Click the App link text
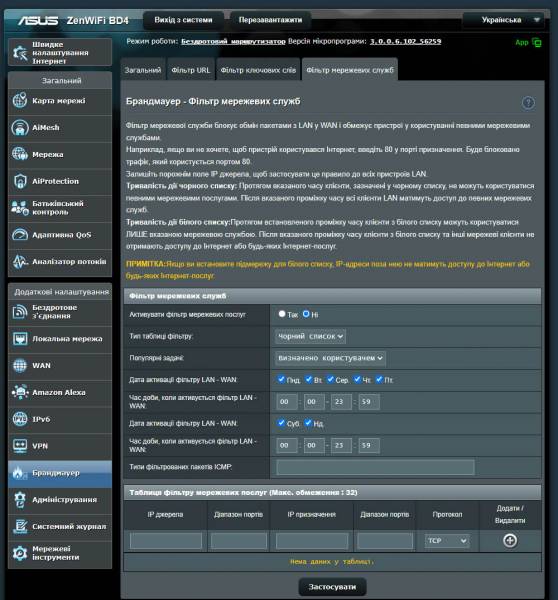This screenshot has width=558, height=600. pyautogui.click(x=522, y=42)
